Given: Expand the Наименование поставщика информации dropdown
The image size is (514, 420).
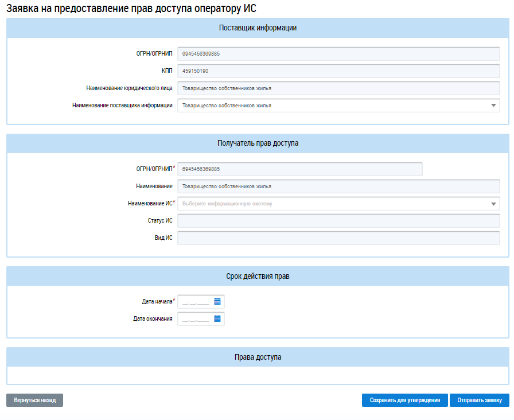Looking at the screenshot, I should pos(493,106).
